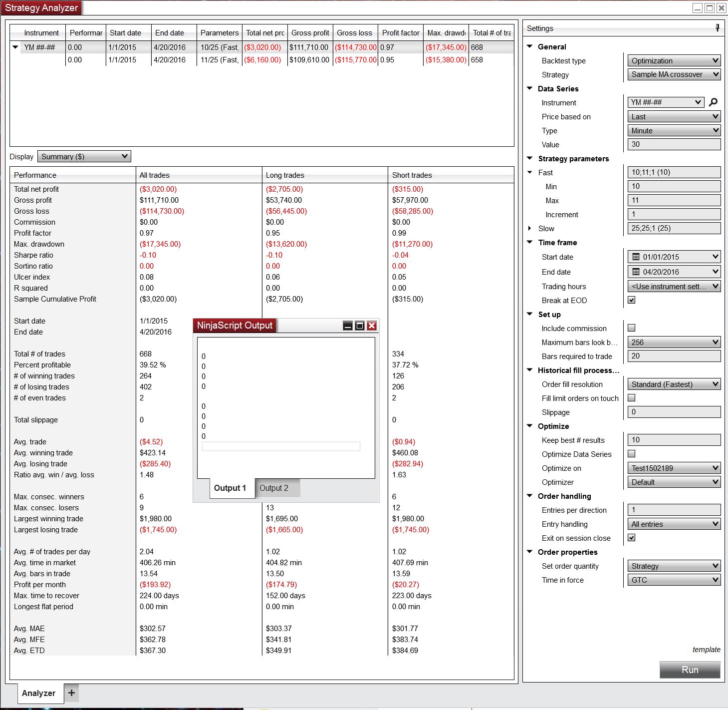The image size is (728, 710).
Task: Sort by Max. drawdown column header
Action: click(446, 33)
